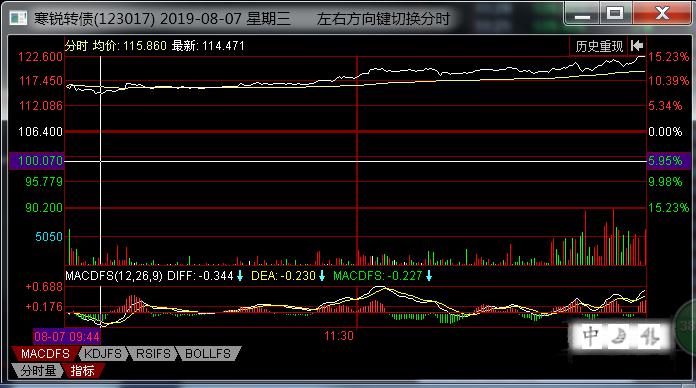696x388 pixels.
Task: Select the 指标 tab
Action: [83, 371]
